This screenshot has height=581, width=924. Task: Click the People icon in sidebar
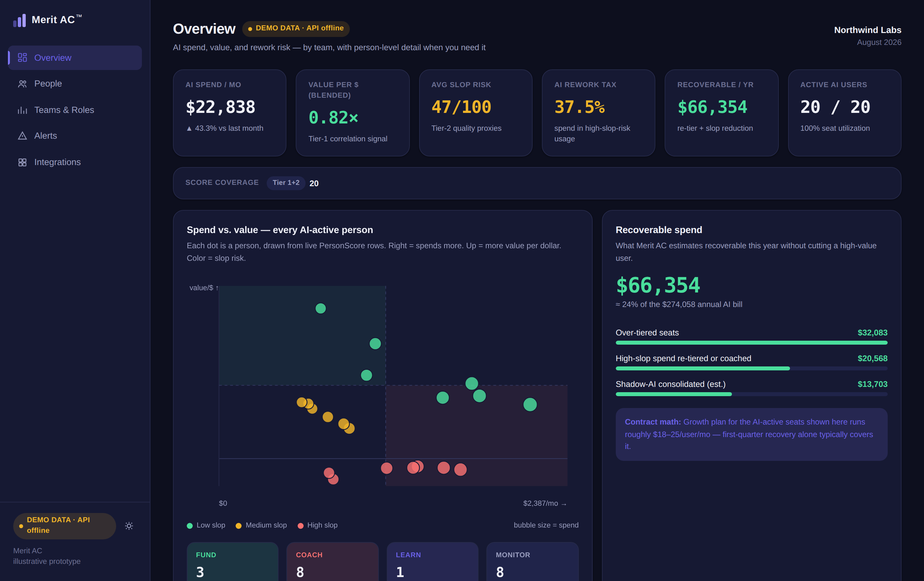(x=22, y=84)
